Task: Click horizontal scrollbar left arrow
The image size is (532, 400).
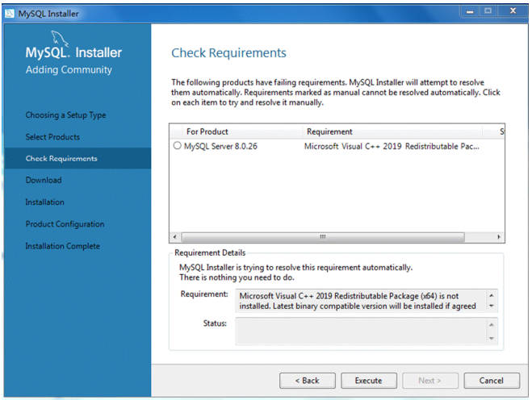Action: tap(174, 236)
